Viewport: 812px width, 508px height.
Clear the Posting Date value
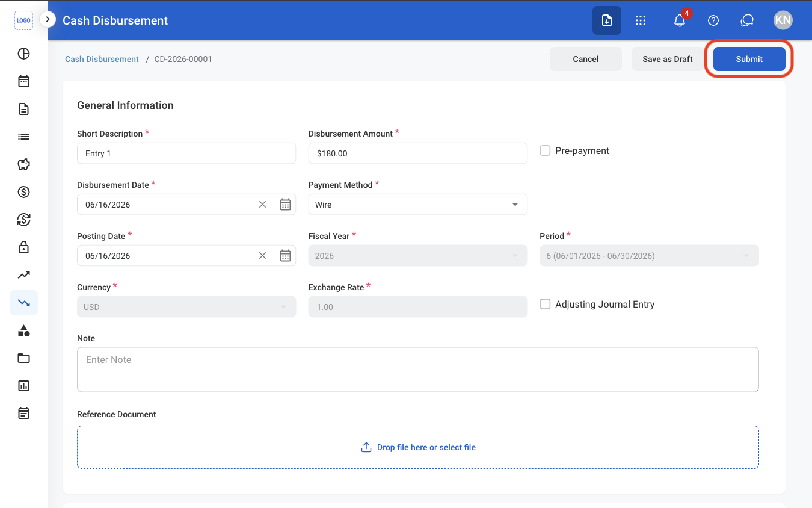click(x=262, y=256)
